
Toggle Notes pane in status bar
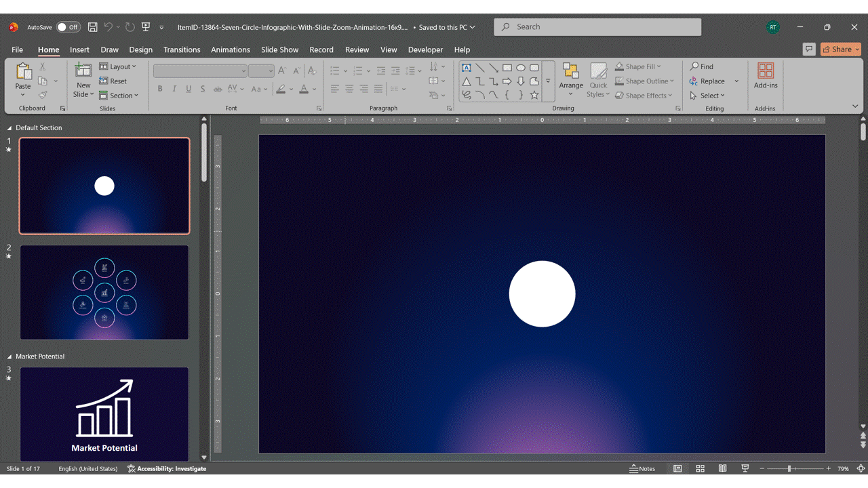pos(642,468)
